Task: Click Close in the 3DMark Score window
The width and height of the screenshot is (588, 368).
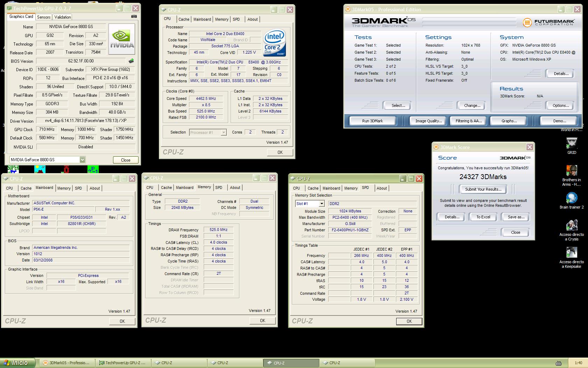Action: [x=515, y=232]
